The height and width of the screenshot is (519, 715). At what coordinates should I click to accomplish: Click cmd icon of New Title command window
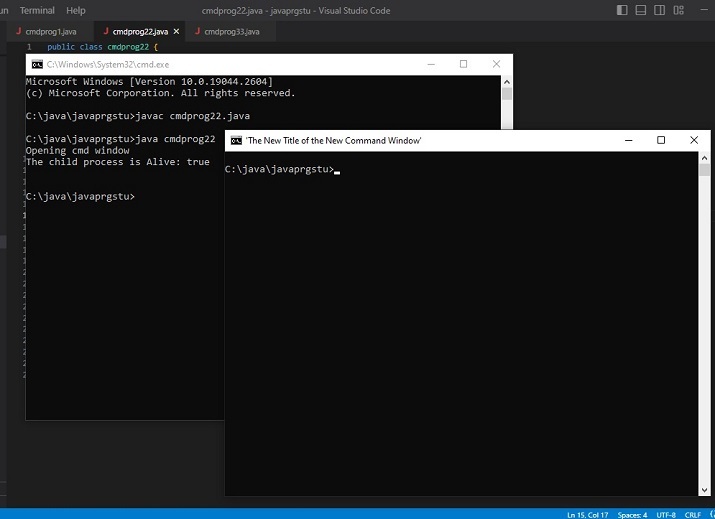pyautogui.click(x=236, y=140)
